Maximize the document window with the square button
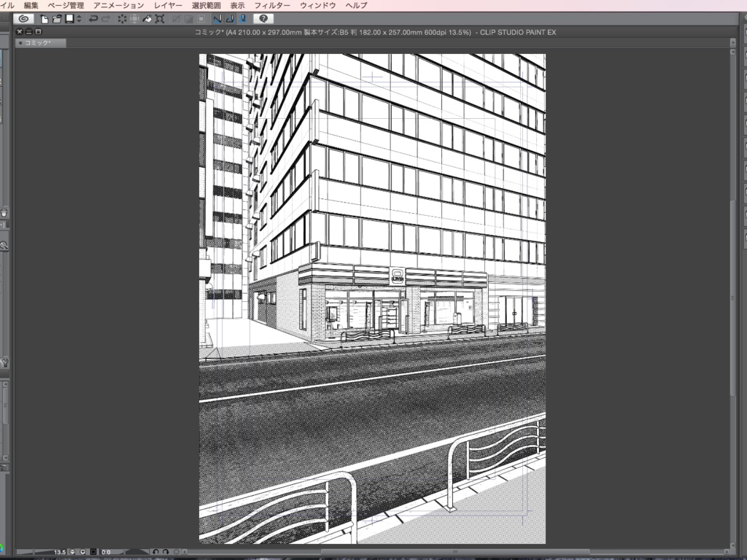 38,31
